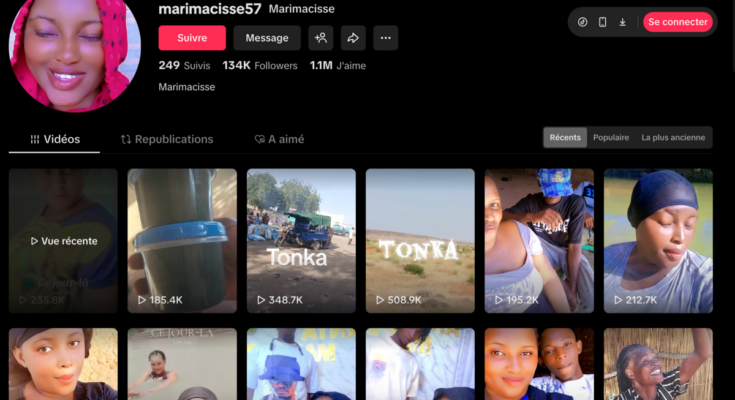Select La plus ancienne sort option
Viewport: 735px width, 400px height.
(673, 137)
